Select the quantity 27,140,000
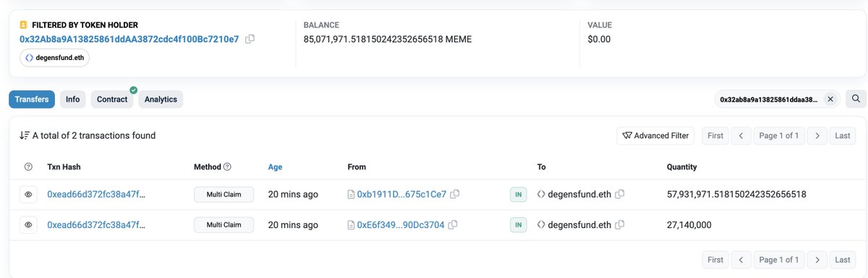 [x=689, y=225]
